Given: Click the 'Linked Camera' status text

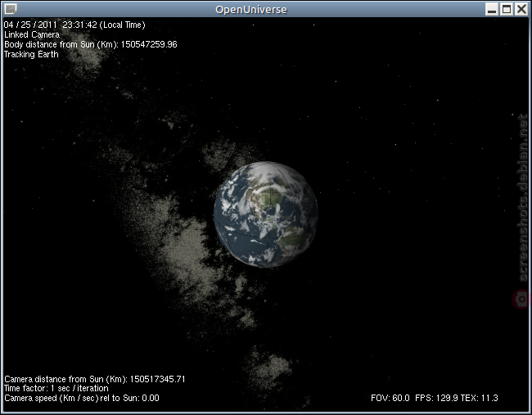Looking at the screenshot, I should point(32,34).
